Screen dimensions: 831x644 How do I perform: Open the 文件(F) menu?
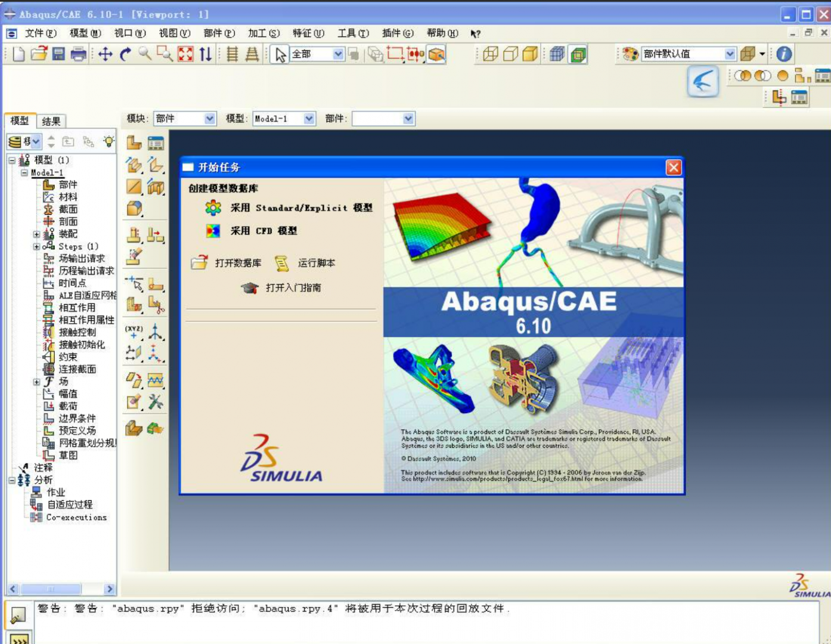pyautogui.click(x=41, y=33)
